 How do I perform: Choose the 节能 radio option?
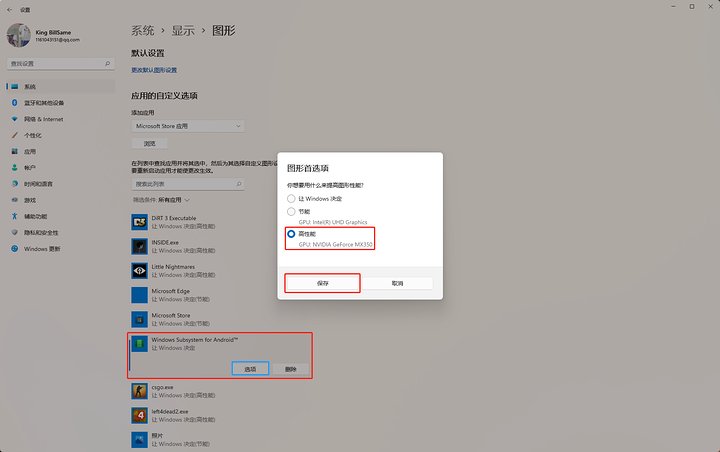pos(291,212)
